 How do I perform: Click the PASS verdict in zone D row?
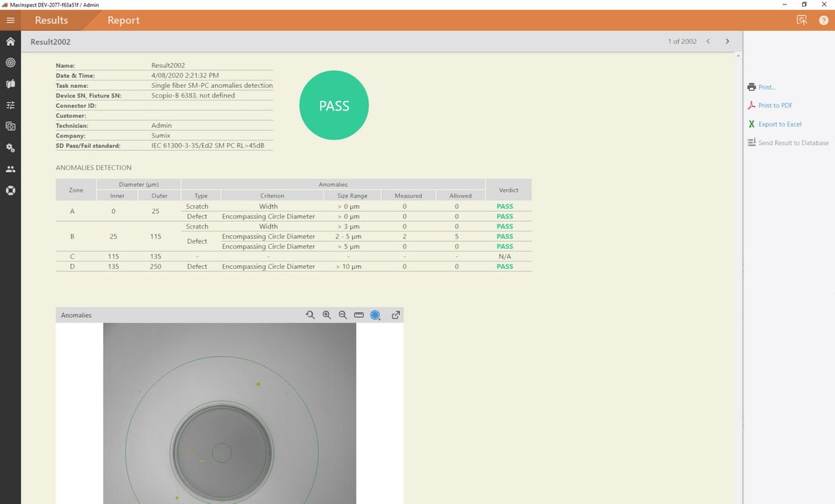click(505, 267)
